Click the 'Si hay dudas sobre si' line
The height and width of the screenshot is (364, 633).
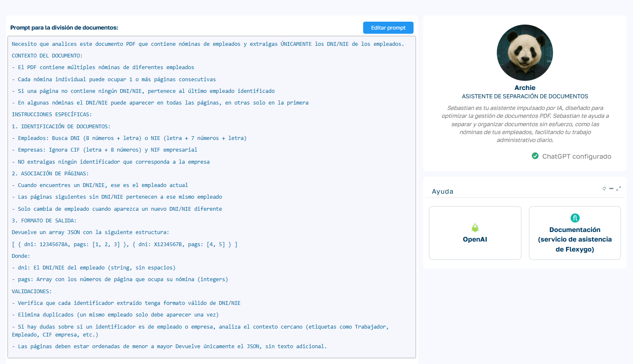pos(200,331)
